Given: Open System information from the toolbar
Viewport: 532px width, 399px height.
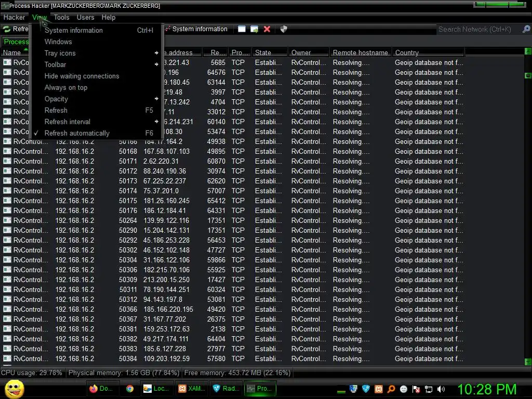Looking at the screenshot, I should pos(196,29).
